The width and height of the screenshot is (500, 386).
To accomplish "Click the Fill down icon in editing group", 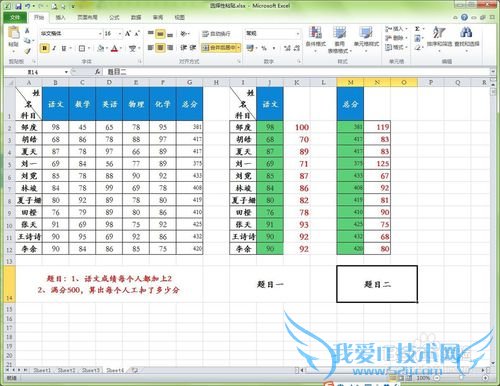I will (417, 38).
